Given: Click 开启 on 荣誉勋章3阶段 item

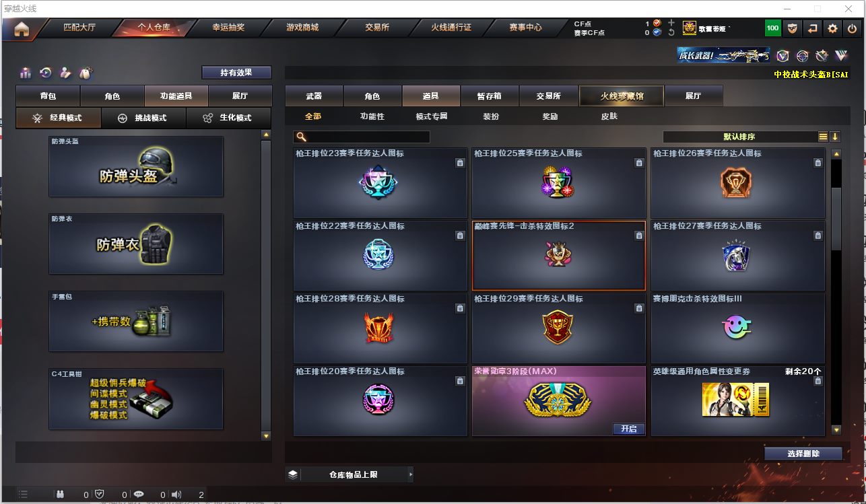Looking at the screenshot, I should point(629,429).
